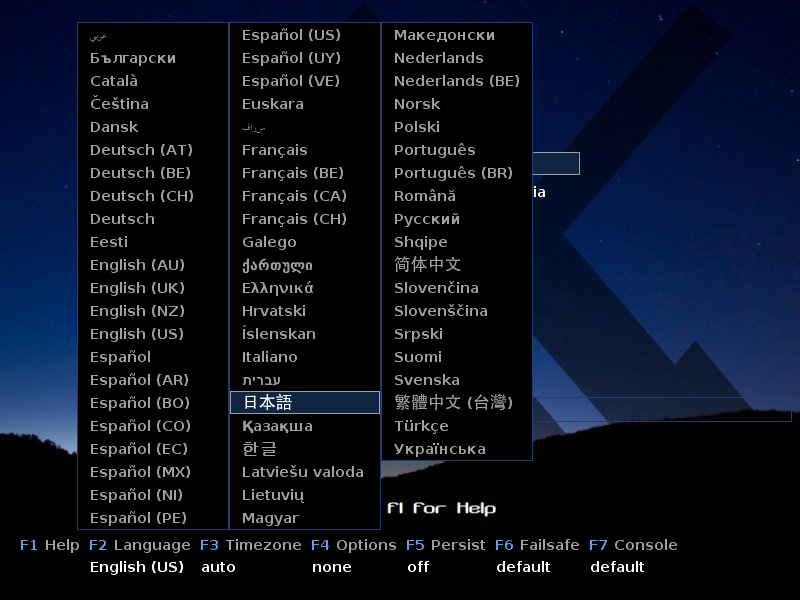The height and width of the screenshot is (600, 800).
Task: Choose Українська language
Action: click(440, 449)
